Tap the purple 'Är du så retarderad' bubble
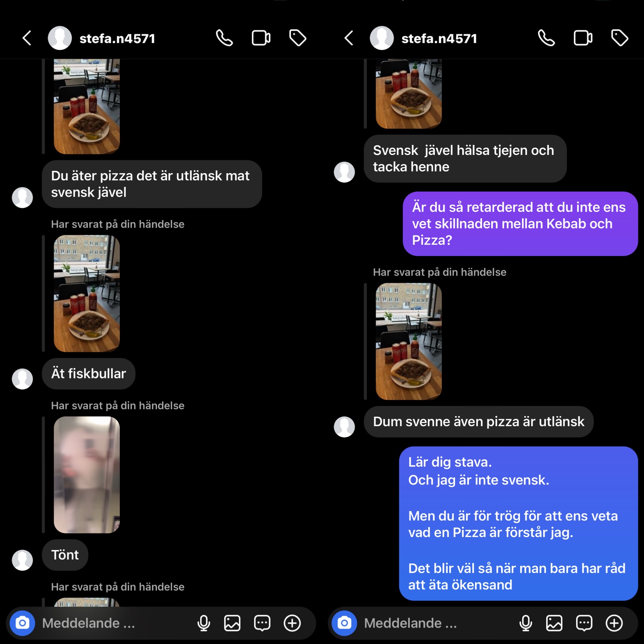 tap(520, 224)
